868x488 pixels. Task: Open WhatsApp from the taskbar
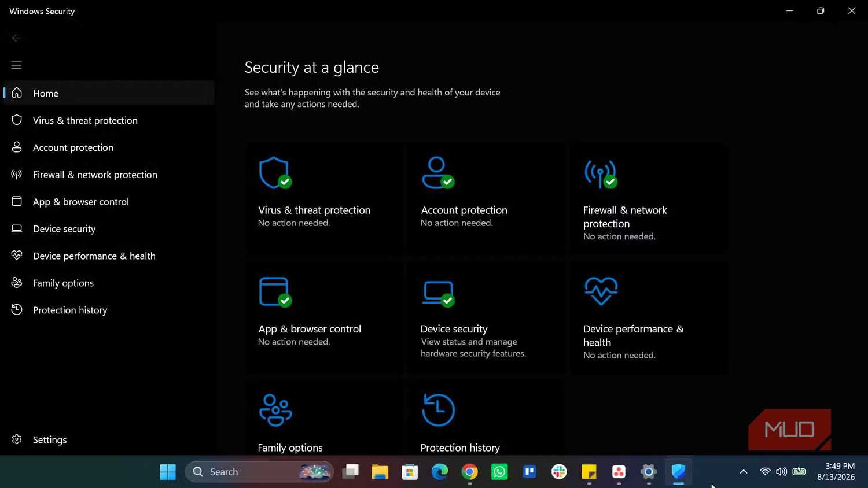pyautogui.click(x=499, y=472)
